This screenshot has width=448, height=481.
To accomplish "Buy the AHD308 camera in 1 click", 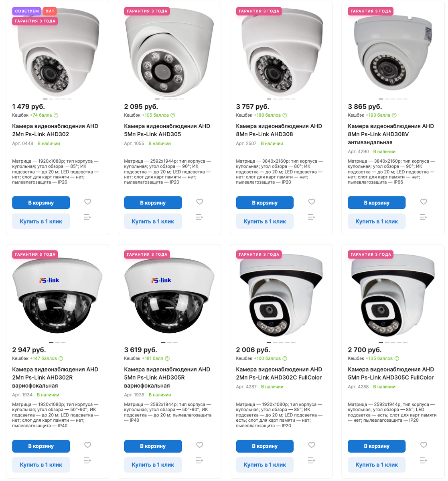I will coord(265,221).
